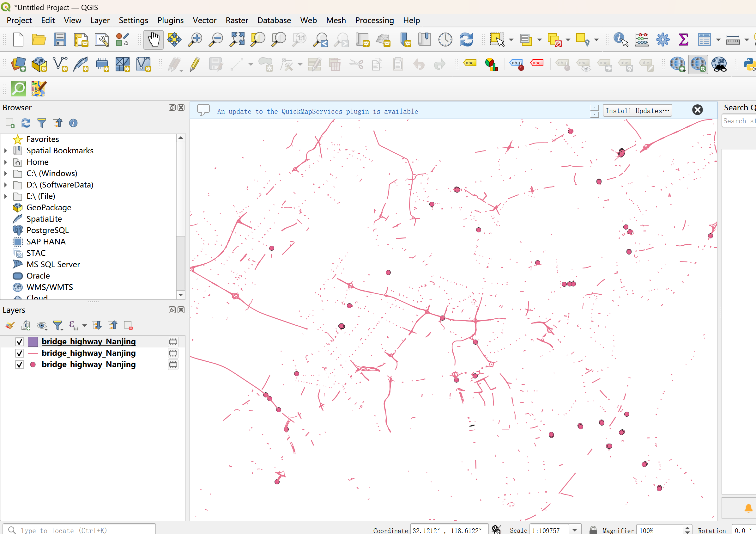756x534 pixels.
Task: Uncheck the polygon bridge_highway_Nanjing layer
Action: point(19,342)
